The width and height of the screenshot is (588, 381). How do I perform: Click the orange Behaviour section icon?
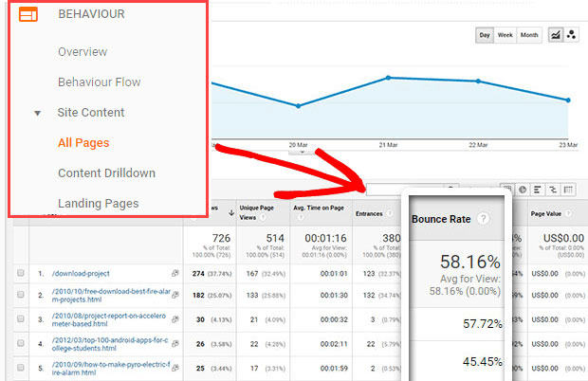28,14
